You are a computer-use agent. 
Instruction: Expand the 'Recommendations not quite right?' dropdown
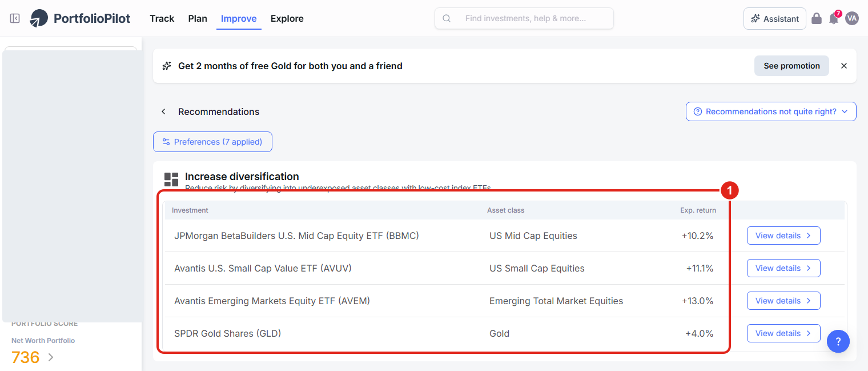tap(771, 111)
